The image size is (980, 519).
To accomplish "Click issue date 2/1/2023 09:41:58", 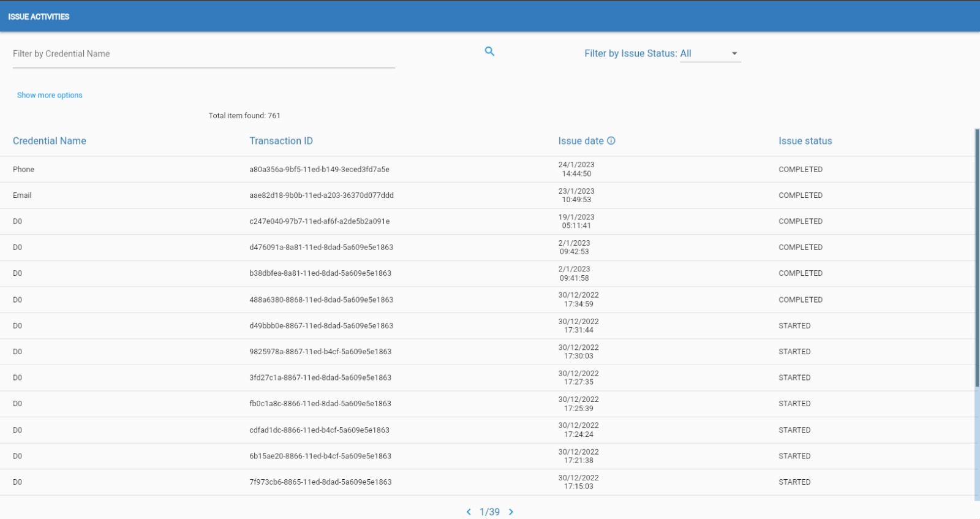I will (574, 273).
